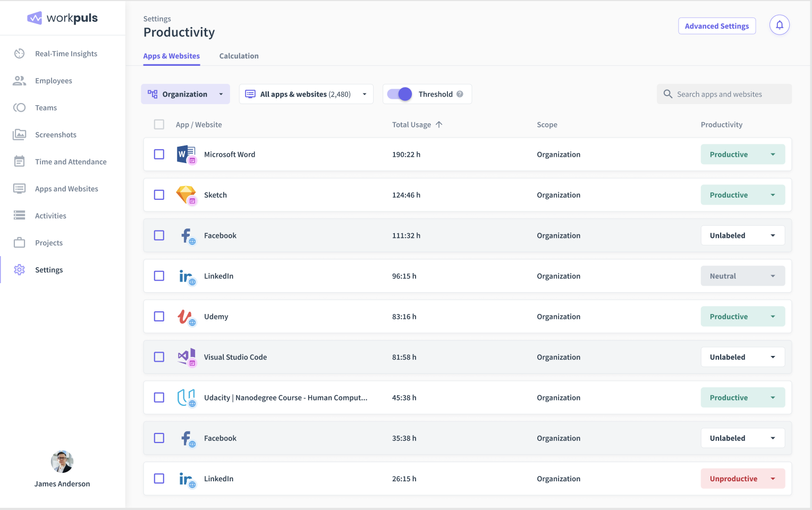Select the Sketch row checkbox
Screen dimensions: 812x510
click(159, 194)
